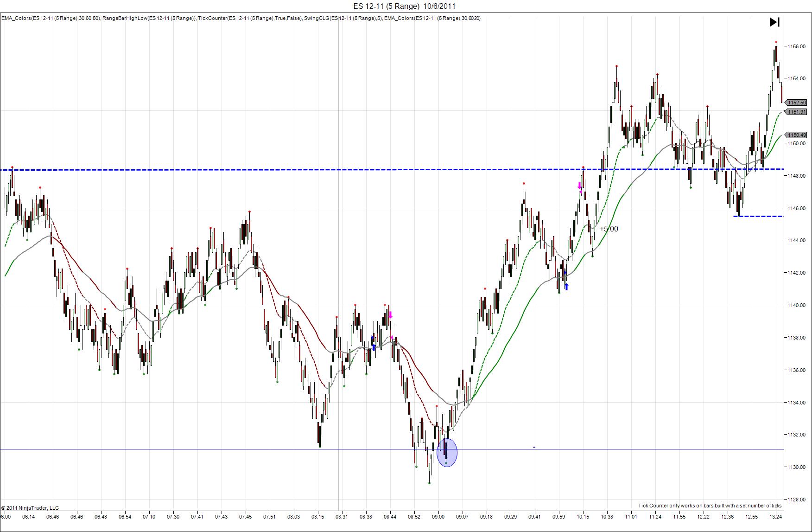The height and width of the screenshot is (532, 812).
Task: Click the 06:14 time axis label
Action: tap(28, 517)
